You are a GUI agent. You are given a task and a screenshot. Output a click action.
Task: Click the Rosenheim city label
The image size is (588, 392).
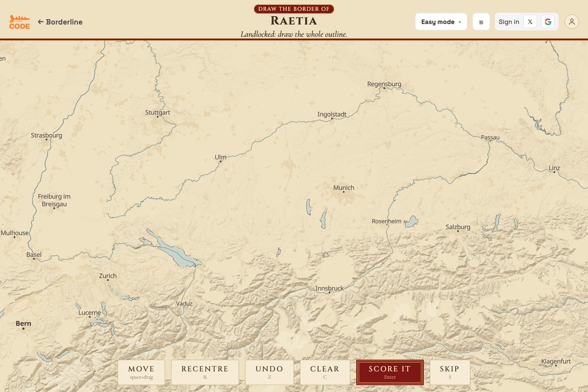click(x=387, y=221)
